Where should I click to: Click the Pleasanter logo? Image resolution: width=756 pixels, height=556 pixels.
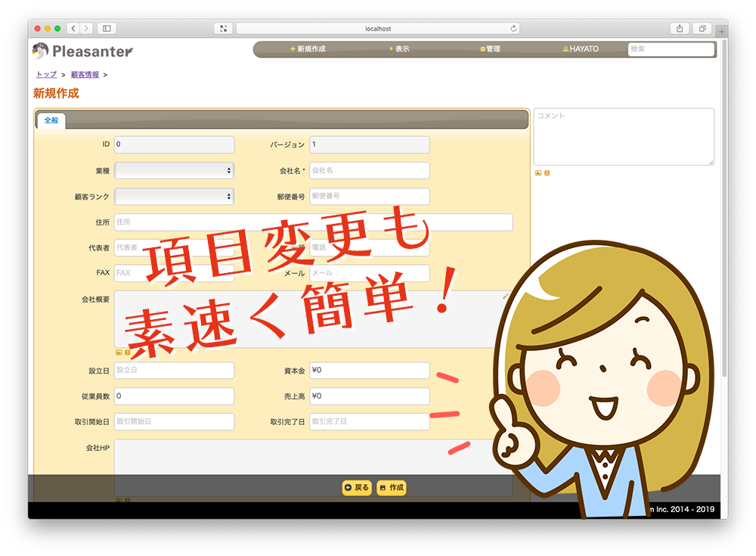point(82,51)
